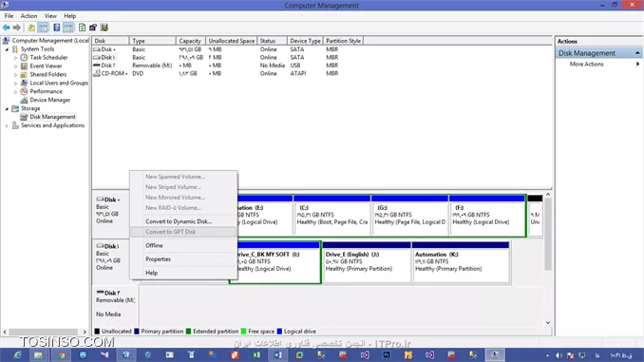Click the volume speaker tray icon

pos(559,355)
